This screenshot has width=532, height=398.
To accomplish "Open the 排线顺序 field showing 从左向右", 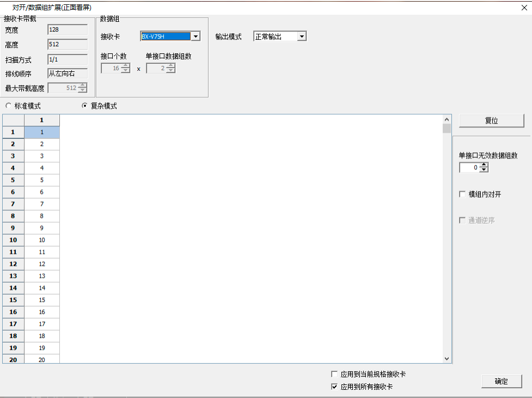I will pyautogui.click(x=67, y=73).
